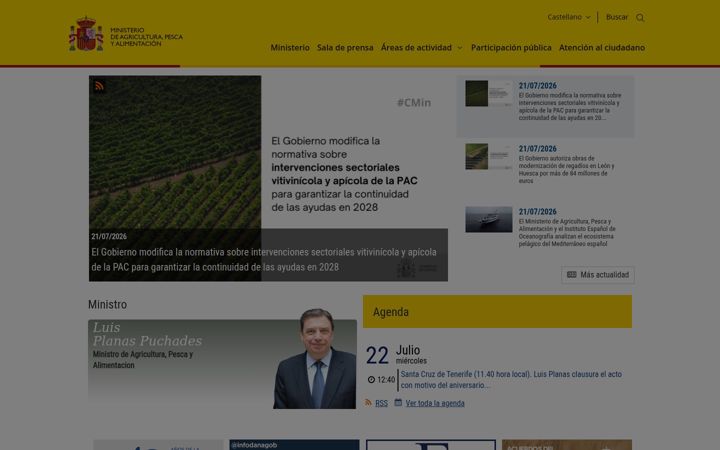Click the Buscar search label

pos(617,17)
